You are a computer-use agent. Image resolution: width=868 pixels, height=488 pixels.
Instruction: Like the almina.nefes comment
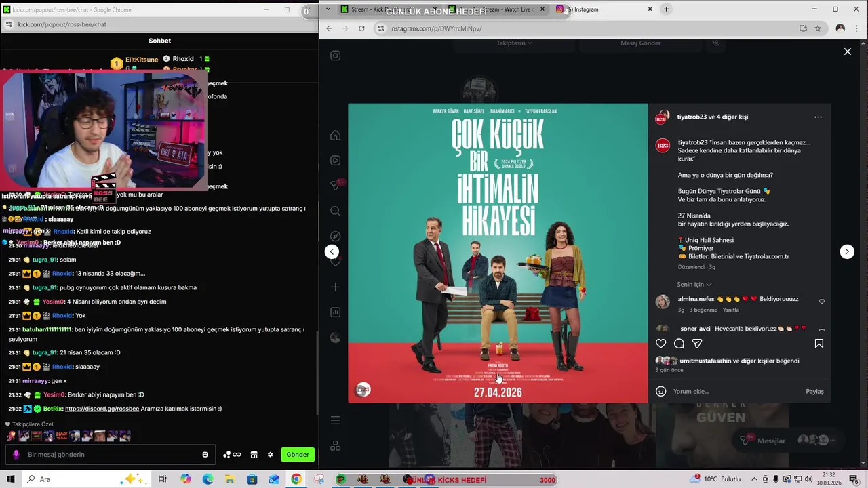coord(822,302)
